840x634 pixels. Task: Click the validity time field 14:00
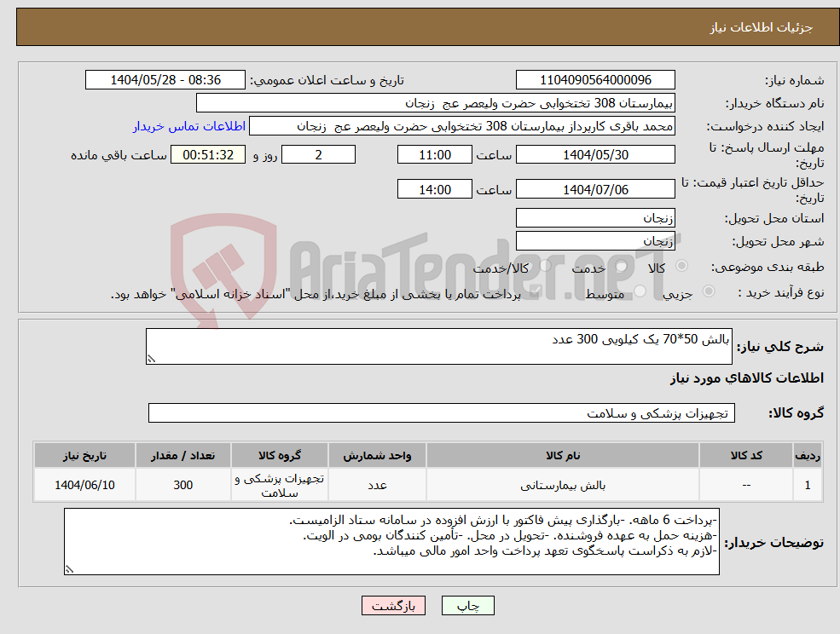coord(434,189)
